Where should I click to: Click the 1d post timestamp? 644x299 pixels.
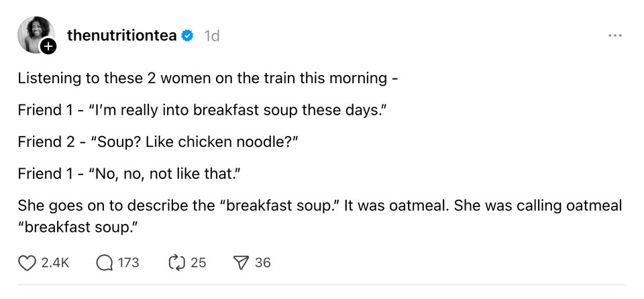211,36
